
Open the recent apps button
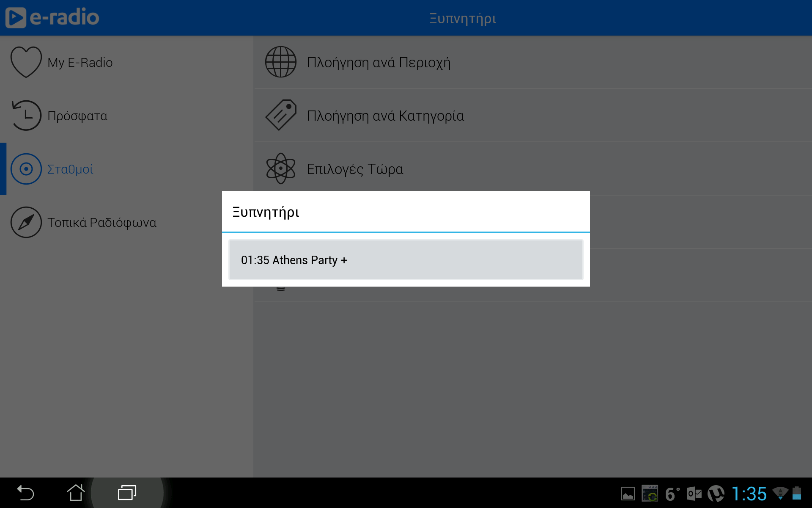tap(127, 493)
